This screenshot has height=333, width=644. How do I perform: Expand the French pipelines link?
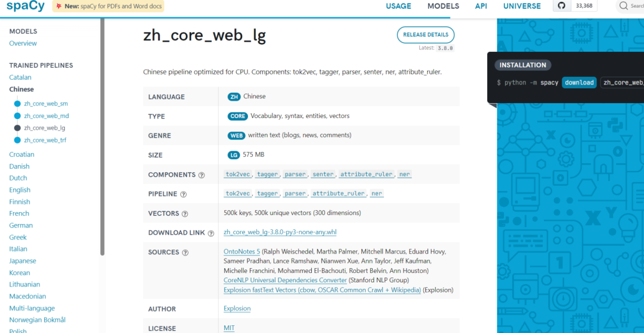point(19,213)
